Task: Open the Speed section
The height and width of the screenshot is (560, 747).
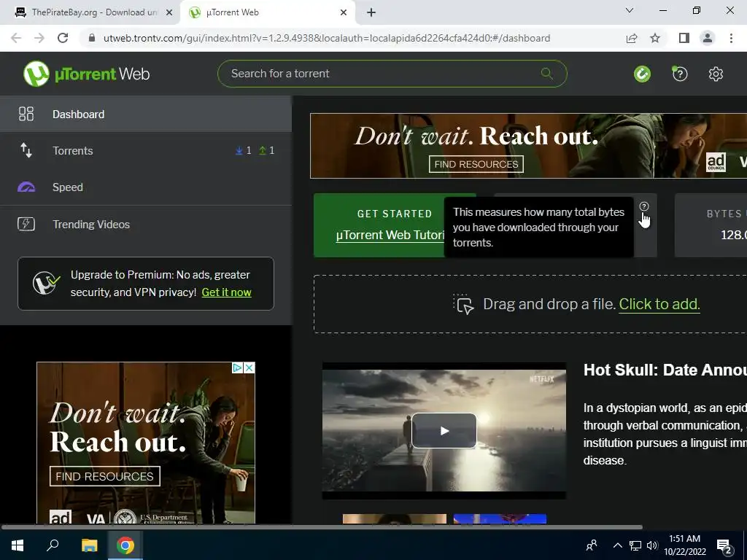Action: 146,187
